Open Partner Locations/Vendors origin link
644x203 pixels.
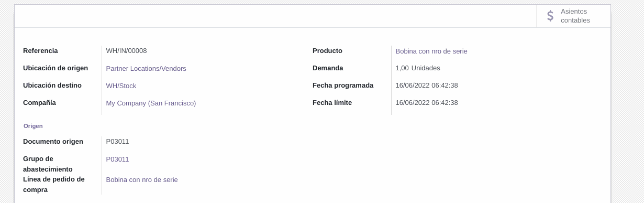click(146, 68)
